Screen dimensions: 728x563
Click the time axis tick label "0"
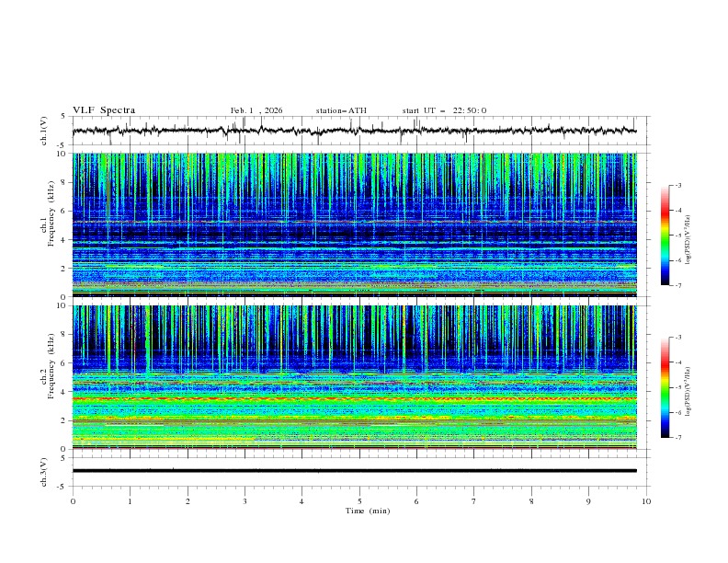73,501
